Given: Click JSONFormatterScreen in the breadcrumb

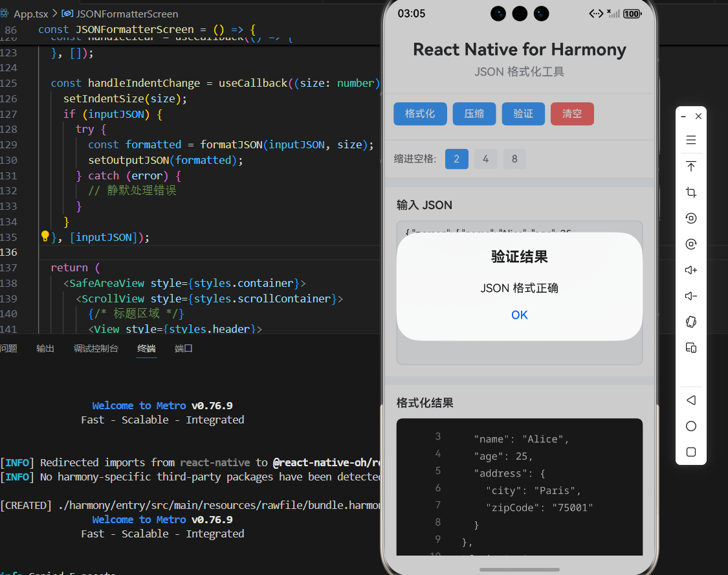Looking at the screenshot, I should (127, 14).
